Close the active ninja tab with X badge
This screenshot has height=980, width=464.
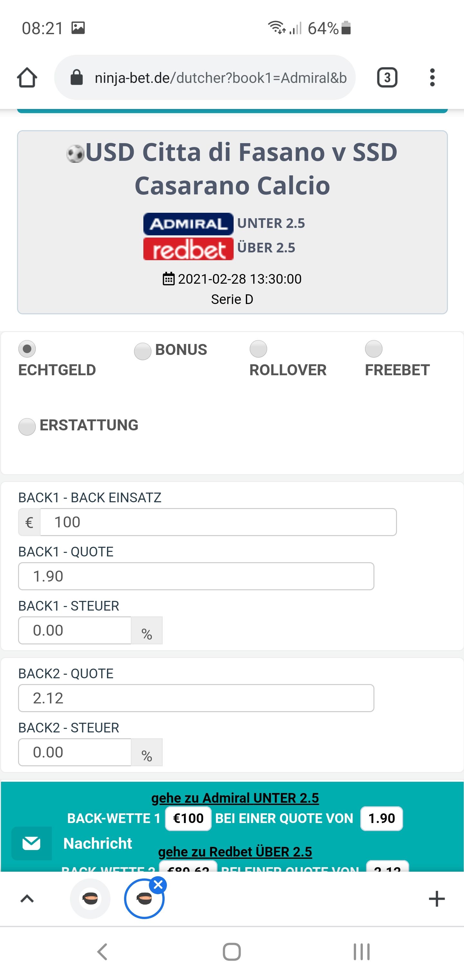158,885
